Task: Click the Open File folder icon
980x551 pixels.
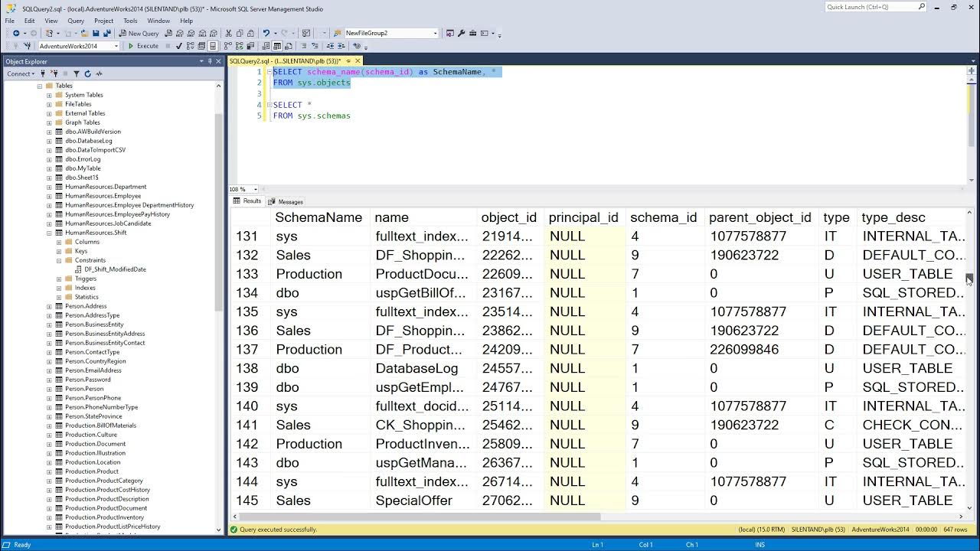Action: point(85,34)
